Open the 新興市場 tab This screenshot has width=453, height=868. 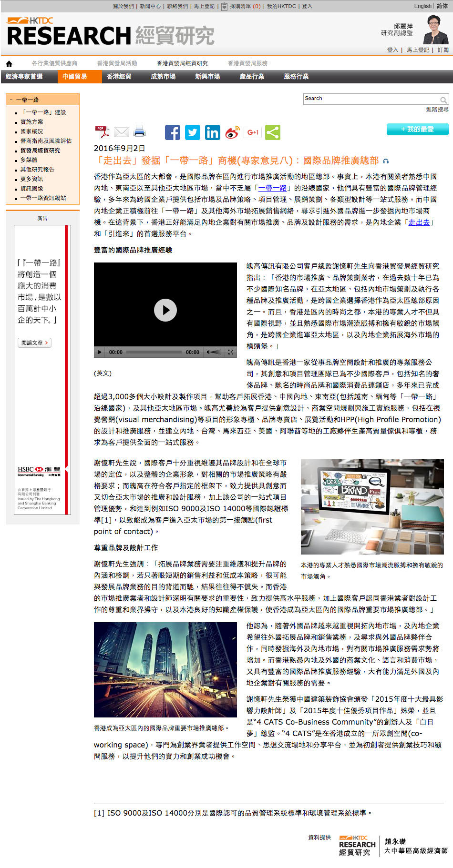point(207,77)
